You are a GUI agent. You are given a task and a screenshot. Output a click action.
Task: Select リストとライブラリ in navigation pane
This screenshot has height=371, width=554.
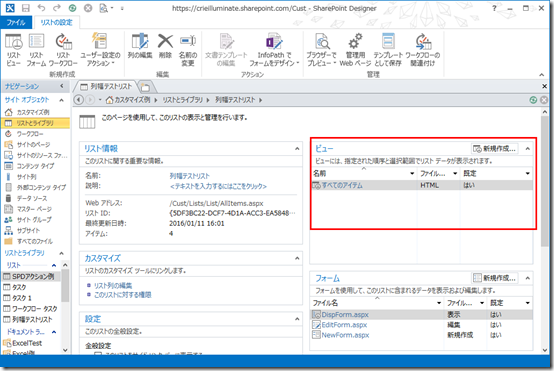click(35, 123)
